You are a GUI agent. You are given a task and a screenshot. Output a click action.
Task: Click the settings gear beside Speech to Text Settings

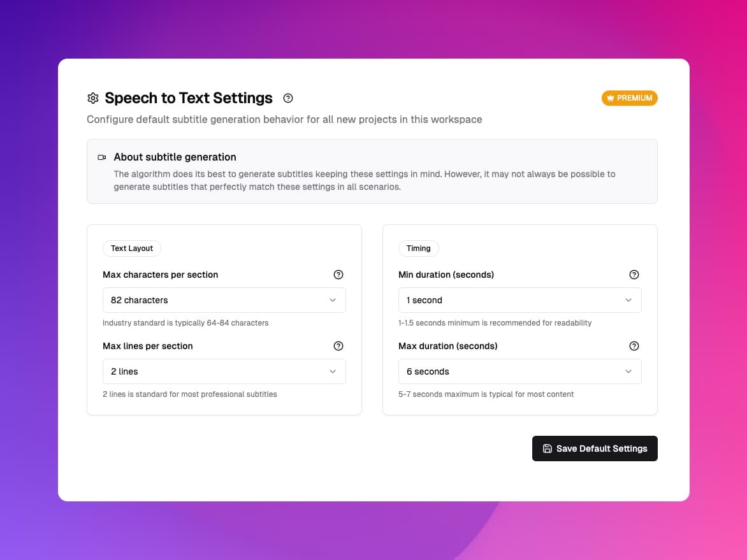pos(93,97)
